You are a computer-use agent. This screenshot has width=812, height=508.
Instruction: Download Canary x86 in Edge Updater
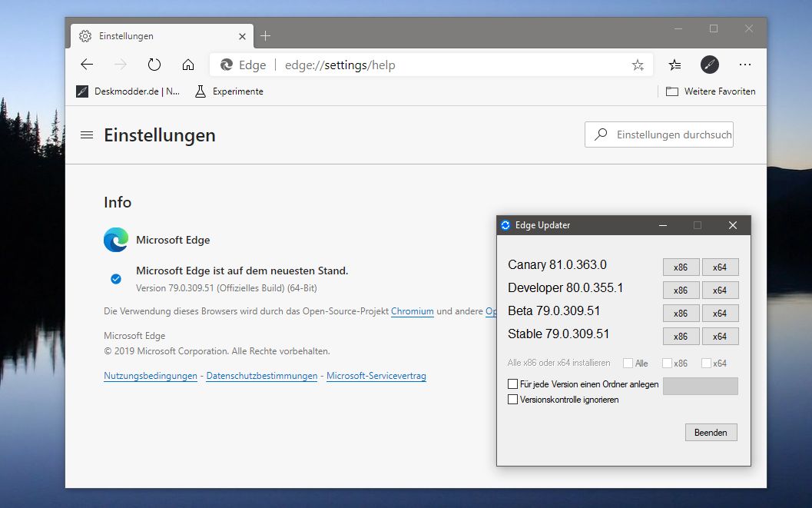pos(681,267)
